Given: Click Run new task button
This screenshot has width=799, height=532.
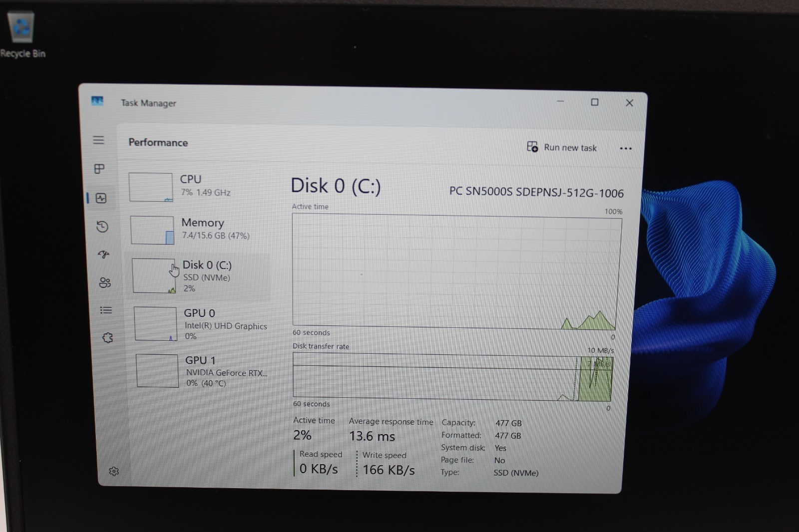Looking at the screenshot, I should coord(562,147).
